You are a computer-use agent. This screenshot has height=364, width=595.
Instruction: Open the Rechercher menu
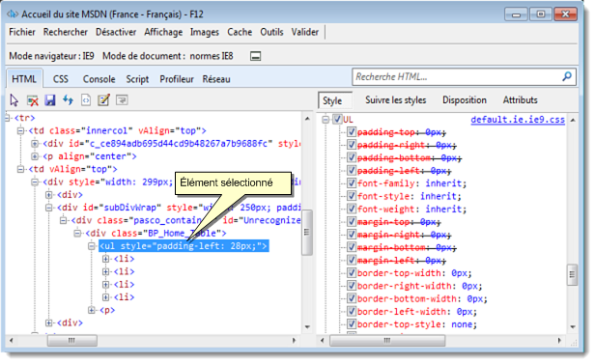point(66,32)
